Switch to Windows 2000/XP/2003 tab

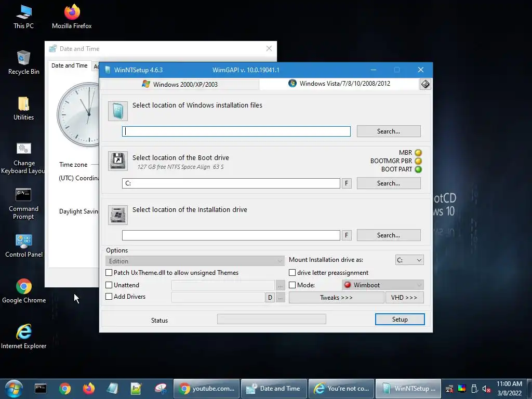coord(180,84)
